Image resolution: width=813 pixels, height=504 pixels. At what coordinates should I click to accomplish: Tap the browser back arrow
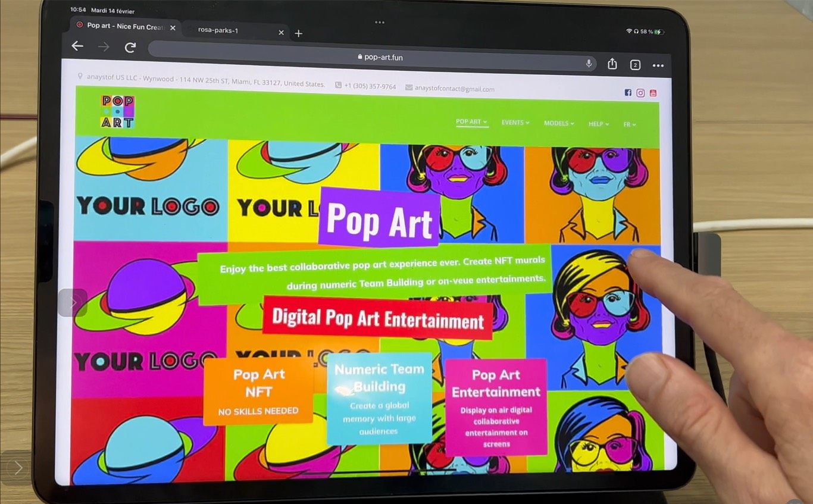pos(77,46)
